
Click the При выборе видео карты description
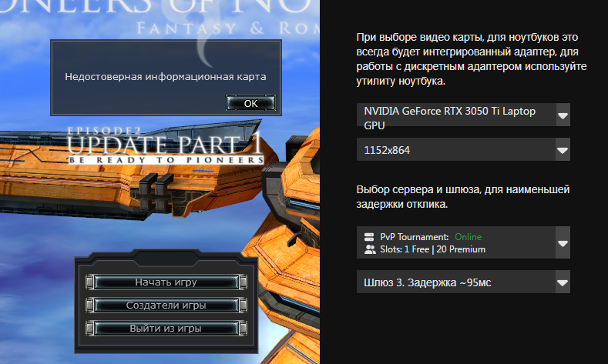point(472,59)
